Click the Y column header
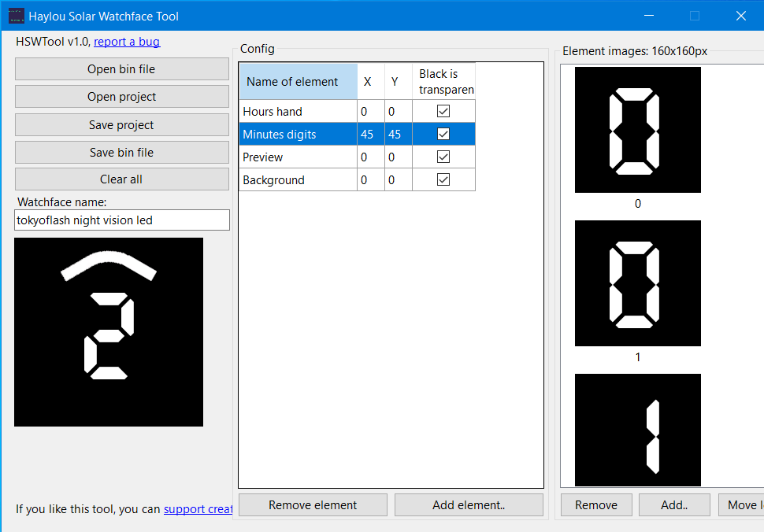The width and height of the screenshot is (764, 532). [399, 81]
